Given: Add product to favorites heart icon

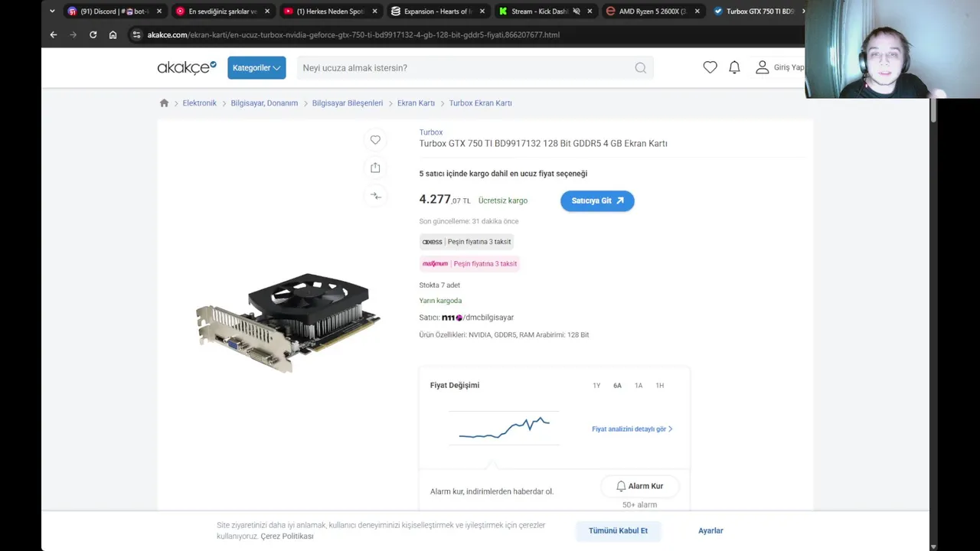Looking at the screenshot, I should coord(375,139).
